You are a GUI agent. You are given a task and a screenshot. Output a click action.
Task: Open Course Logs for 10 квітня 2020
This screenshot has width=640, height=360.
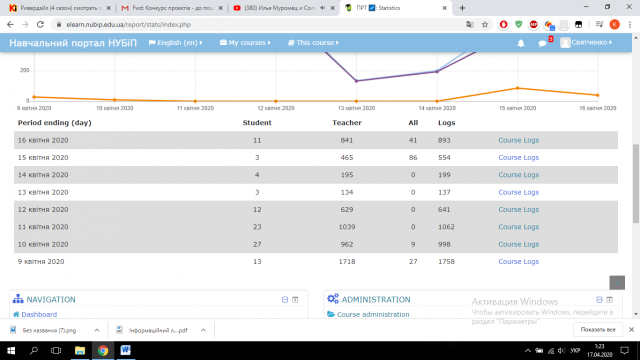point(518,244)
